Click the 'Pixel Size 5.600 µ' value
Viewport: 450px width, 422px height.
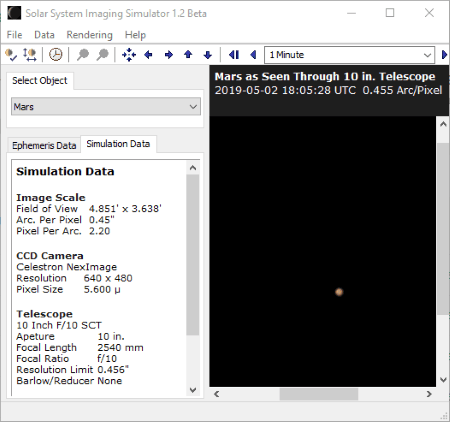[102, 289]
